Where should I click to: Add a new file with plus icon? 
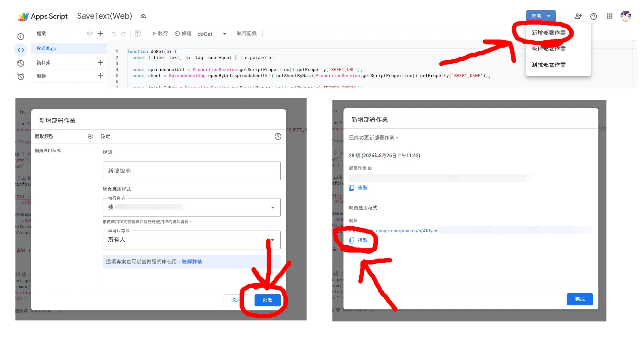100,34
